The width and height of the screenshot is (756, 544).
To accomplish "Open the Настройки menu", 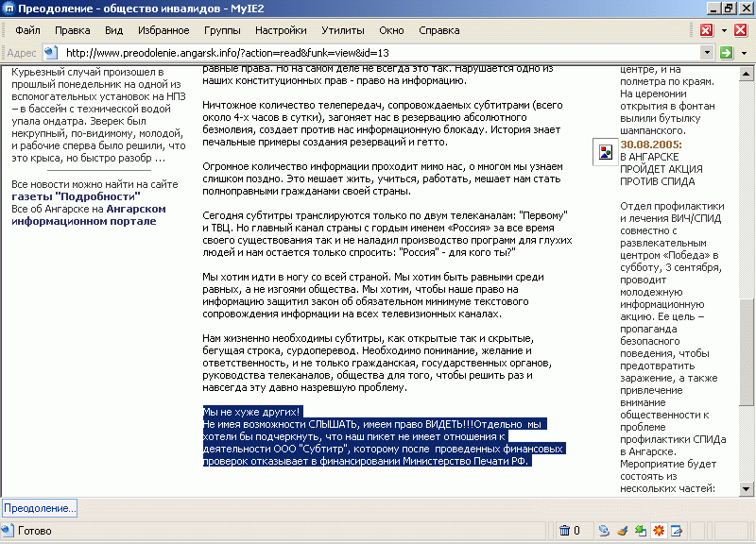I will 281,30.
